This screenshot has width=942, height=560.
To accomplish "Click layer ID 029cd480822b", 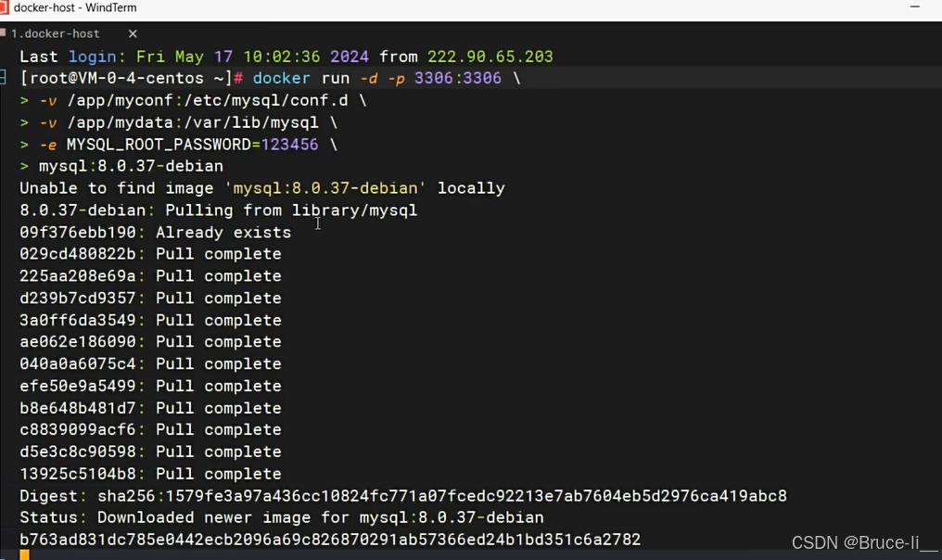I will (78, 253).
